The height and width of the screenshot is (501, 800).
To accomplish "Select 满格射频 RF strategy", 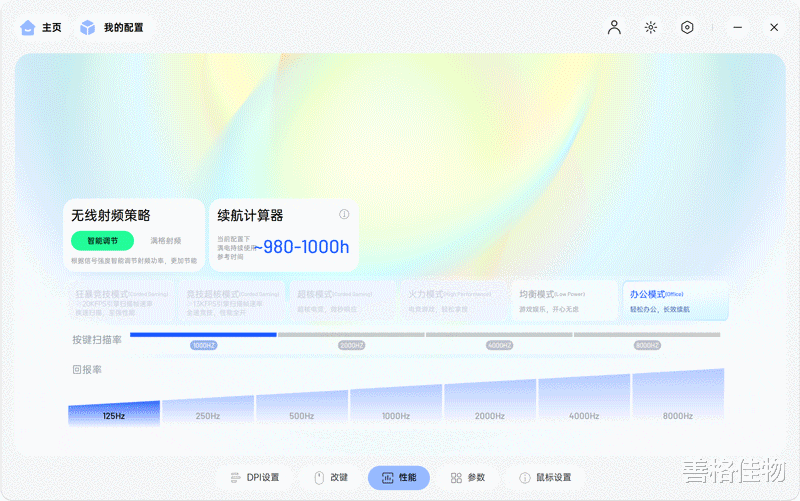I will (x=166, y=241).
